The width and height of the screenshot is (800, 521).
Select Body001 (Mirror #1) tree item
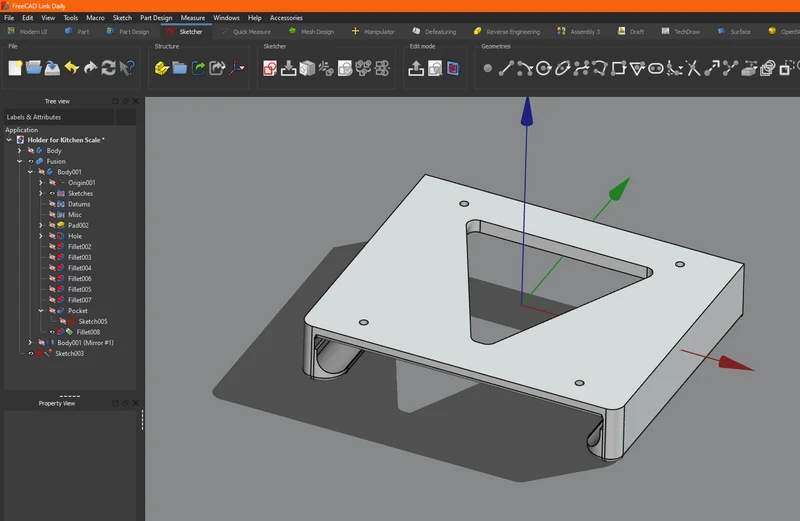pos(85,343)
